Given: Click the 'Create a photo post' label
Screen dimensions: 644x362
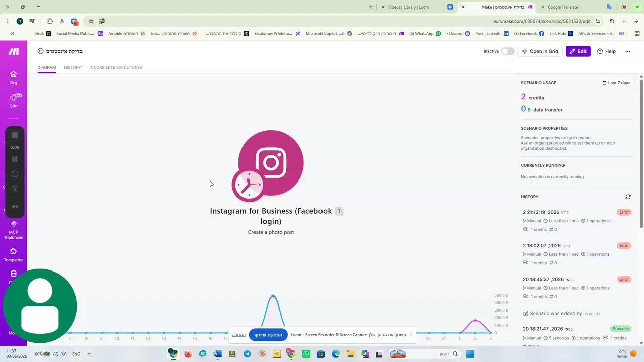Looking at the screenshot, I should pyautogui.click(x=271, y=232).
